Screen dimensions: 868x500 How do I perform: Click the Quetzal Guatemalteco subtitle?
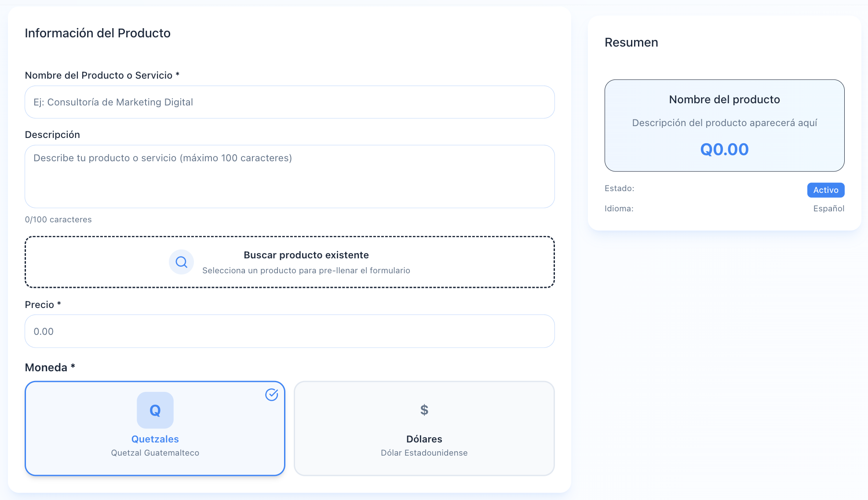click(x=155, y=453)
